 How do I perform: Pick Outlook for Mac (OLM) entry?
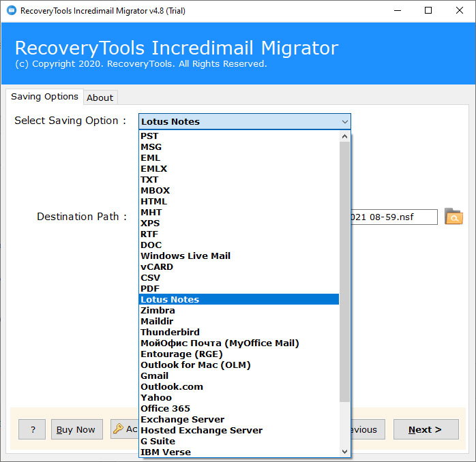(x=239, y=365)
